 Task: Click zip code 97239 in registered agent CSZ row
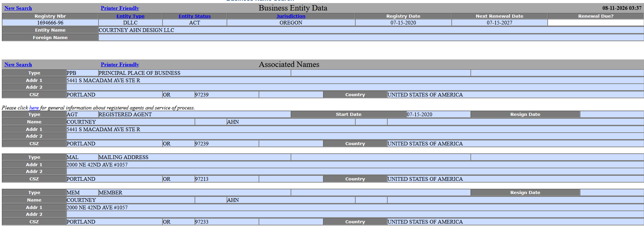tap(202, 144)
